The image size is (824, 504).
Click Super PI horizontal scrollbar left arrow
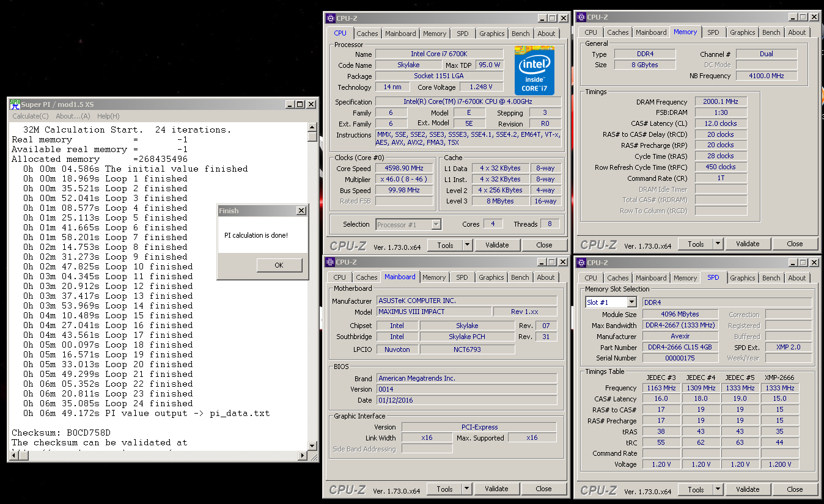(13, 456)
